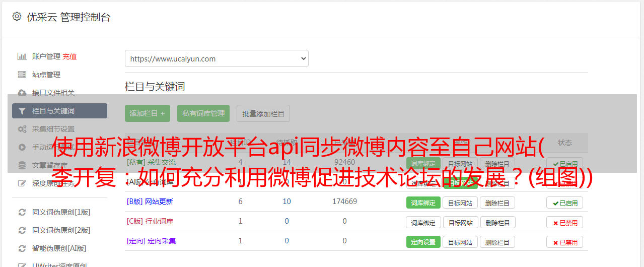The image size is (644, 267).
Task: Select 栏目与关键词 sidebar item
Action: click(x=59, y=111)
